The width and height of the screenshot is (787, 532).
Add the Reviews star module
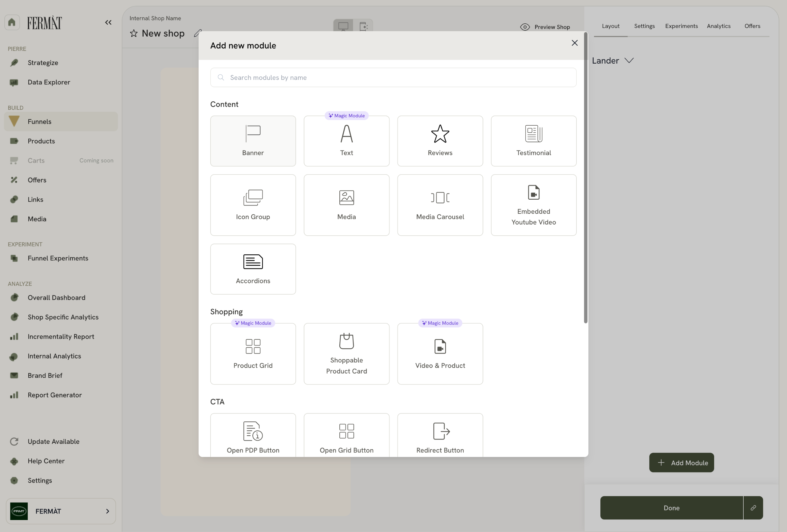(x=440, y=141)
